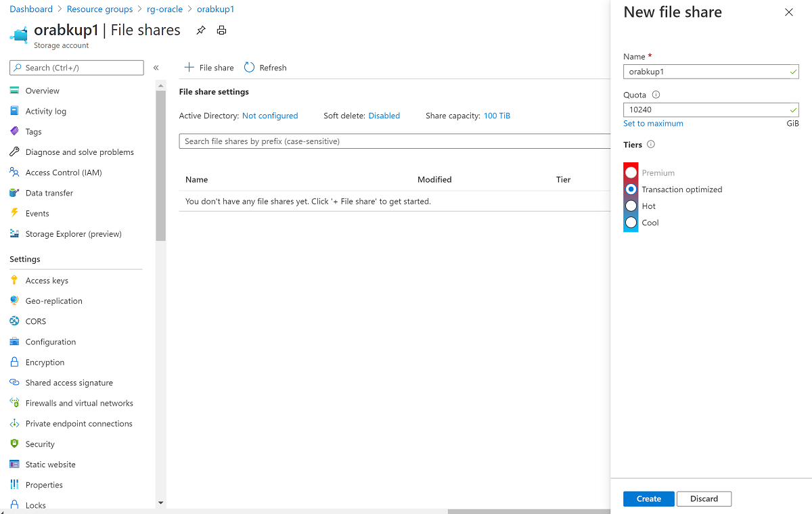This screenshot has width=812, height=514.
Task: Create the new file share
Action: [648, 498]
